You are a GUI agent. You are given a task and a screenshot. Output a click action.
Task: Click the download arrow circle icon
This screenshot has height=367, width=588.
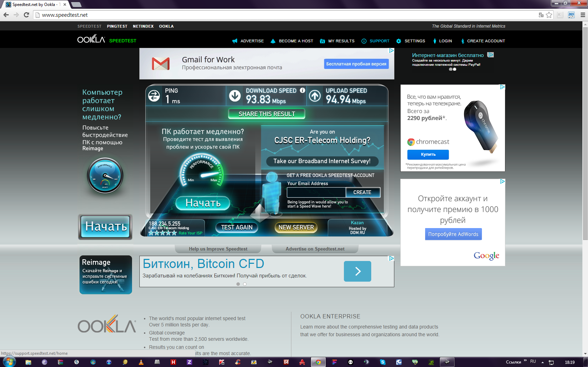click(235, 96)
